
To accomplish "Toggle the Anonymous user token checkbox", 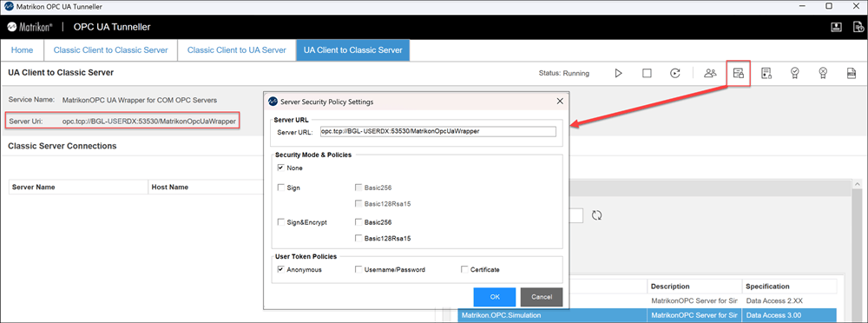I will point(281,270).
